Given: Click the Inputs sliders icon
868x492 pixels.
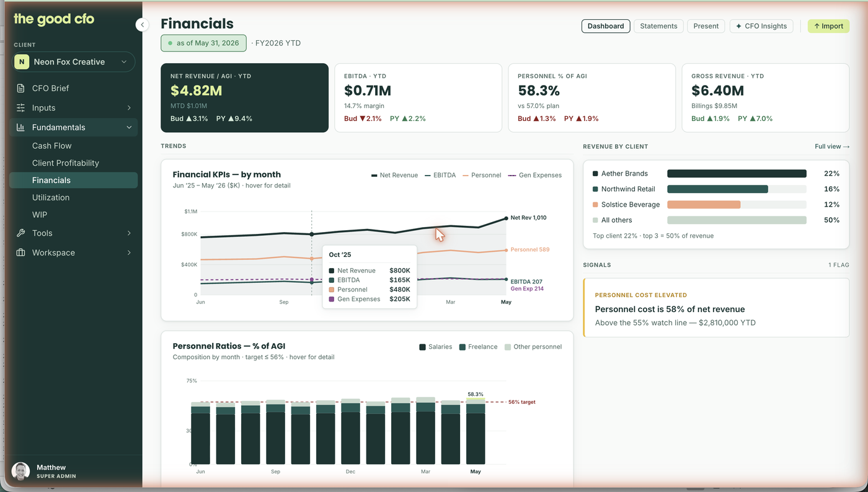Looking at the screenshot, I should (21, 108).
